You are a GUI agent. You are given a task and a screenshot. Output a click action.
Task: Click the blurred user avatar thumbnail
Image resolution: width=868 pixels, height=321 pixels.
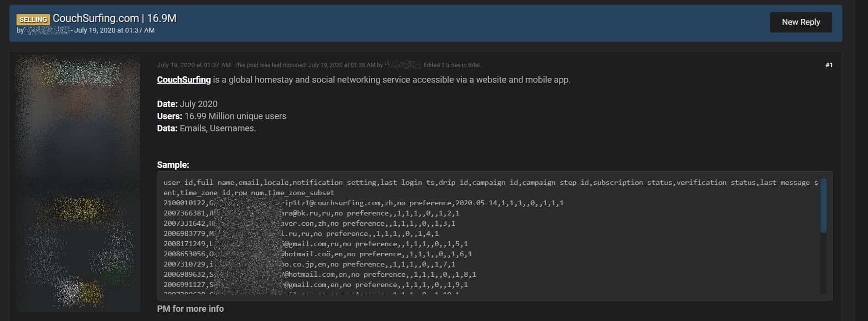(78, 183)
